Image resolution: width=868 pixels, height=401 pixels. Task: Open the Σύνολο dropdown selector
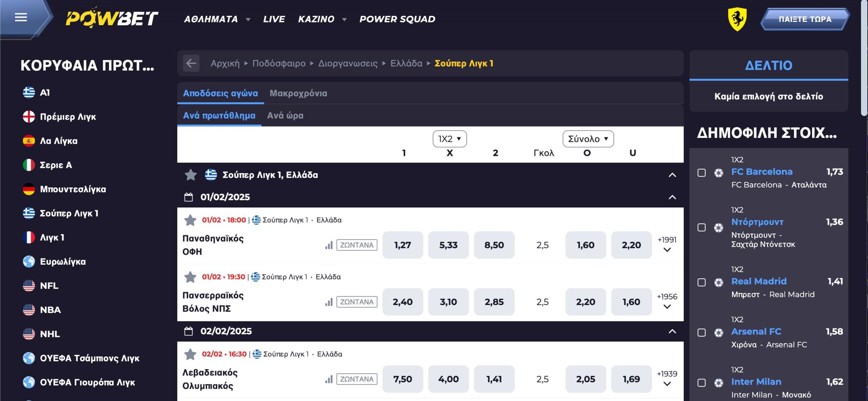[x=588, y=139]
